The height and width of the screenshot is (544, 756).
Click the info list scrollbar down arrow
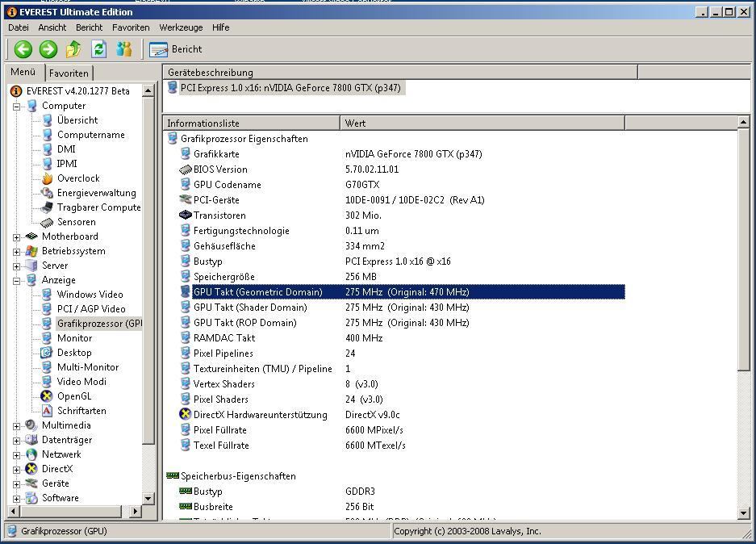pos(743,513)
